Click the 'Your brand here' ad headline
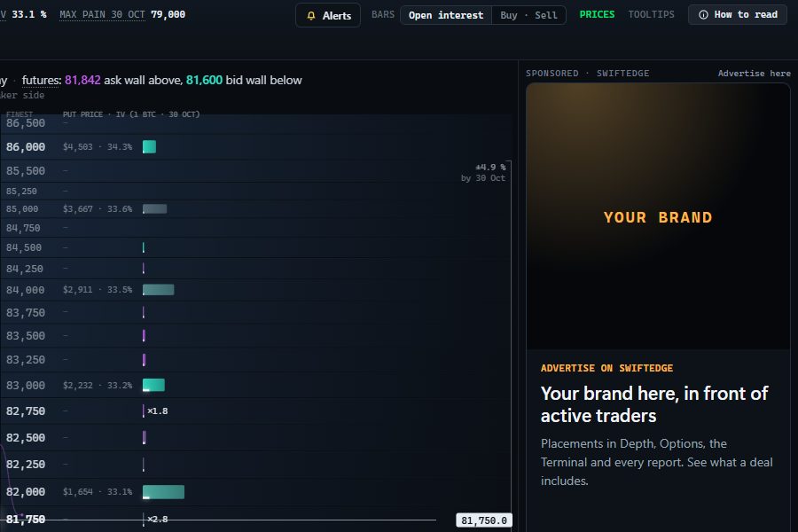The image size is (798, 532). (x=654, y=404)
